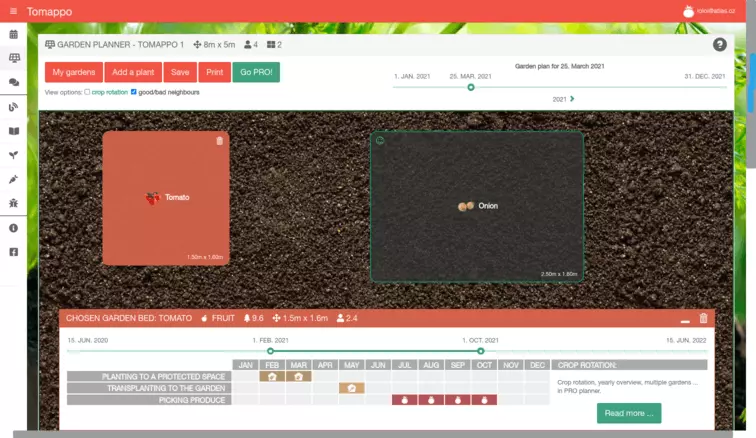Enable the crop rotation checkbox
This screenshot has height=438, width=756.
[87, 92]
